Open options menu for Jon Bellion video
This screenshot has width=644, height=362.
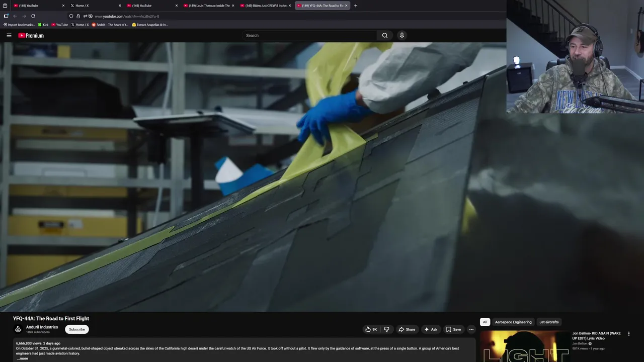click(628, 333)
